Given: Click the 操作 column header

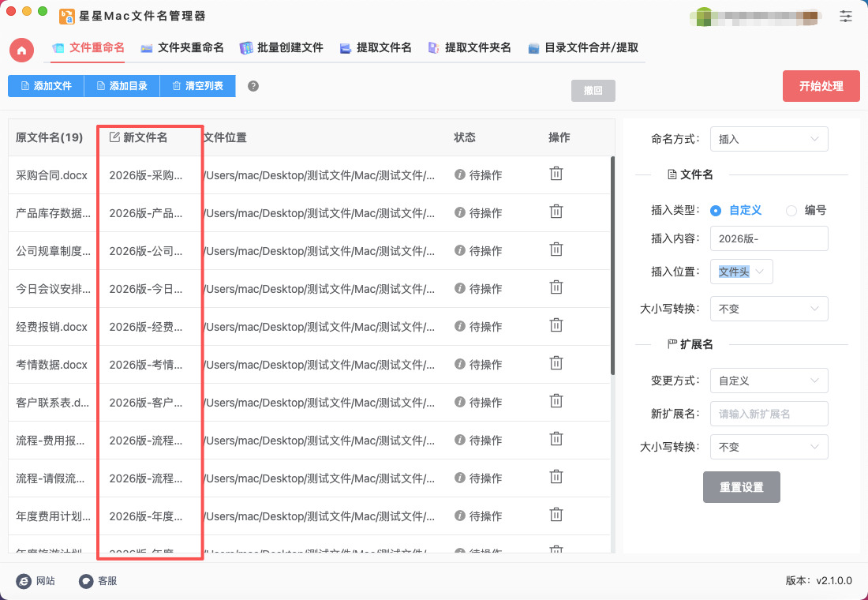Looking at the screenshot, I should 559,137.
